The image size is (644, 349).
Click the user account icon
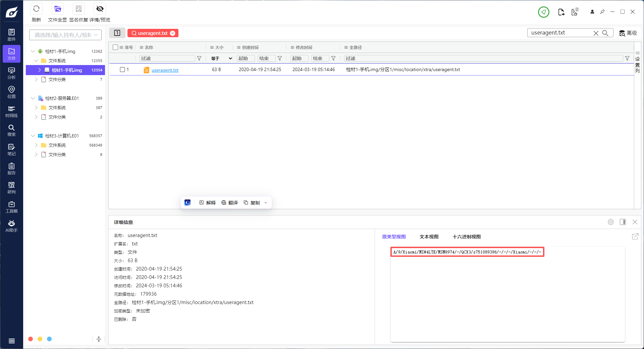[x=592, y=12]
